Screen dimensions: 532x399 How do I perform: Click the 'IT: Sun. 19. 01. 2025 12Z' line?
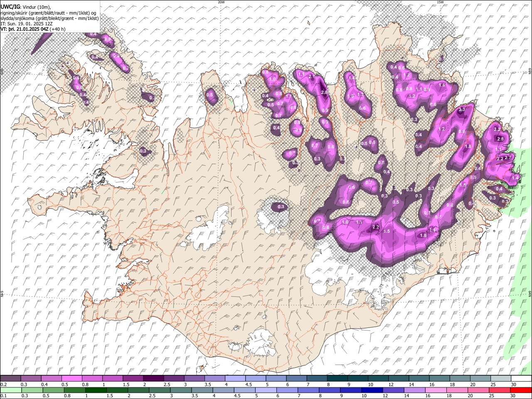tap(27, 24)
